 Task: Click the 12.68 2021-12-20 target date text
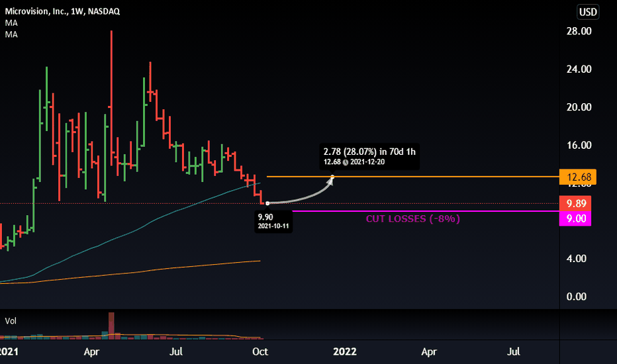pos(354,162)
